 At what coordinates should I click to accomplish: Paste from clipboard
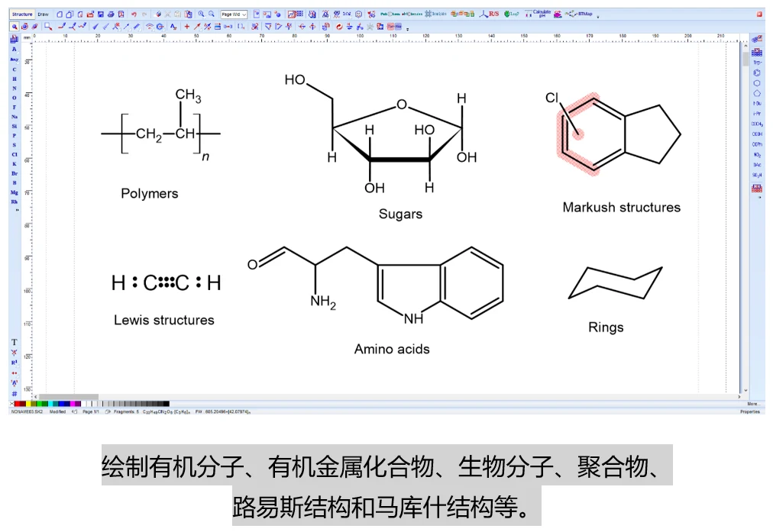(x=189, y=15)
